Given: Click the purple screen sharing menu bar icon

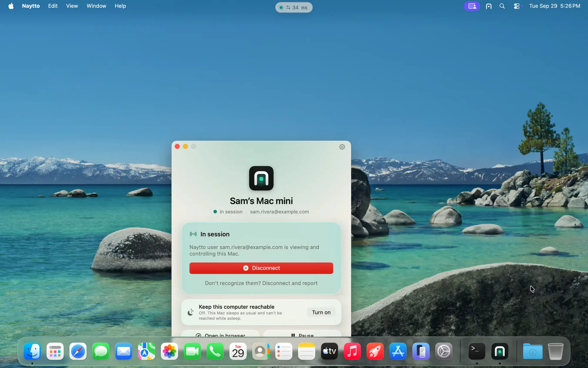Looking at the screenshot, I should (472, 6).
